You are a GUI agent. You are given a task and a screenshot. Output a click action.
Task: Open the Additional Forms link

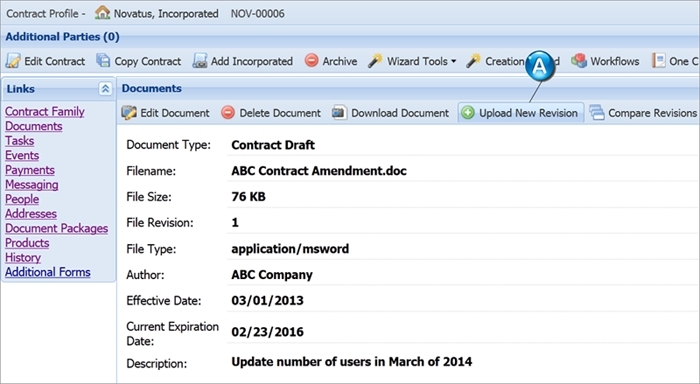tap(47, 272)
